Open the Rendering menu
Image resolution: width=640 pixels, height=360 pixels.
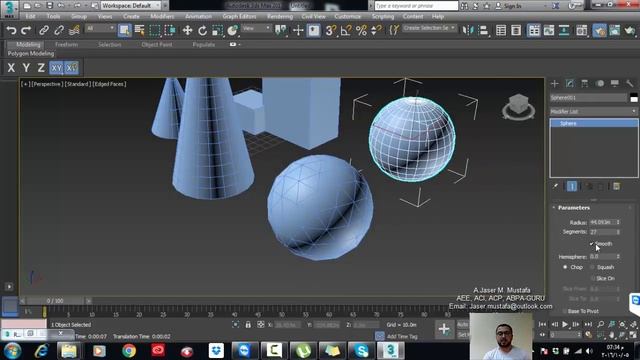[x=280, y=17]
